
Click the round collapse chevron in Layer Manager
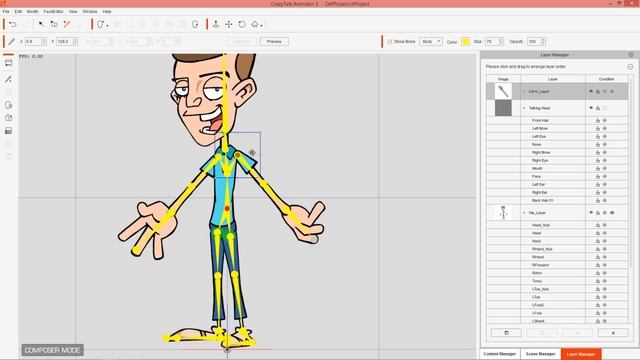coord(630,67)
